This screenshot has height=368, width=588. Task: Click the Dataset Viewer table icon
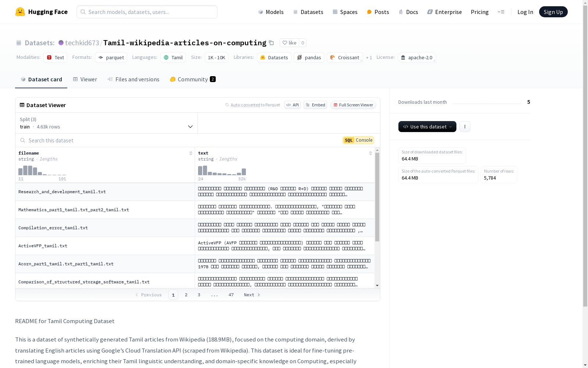(22, 105)
